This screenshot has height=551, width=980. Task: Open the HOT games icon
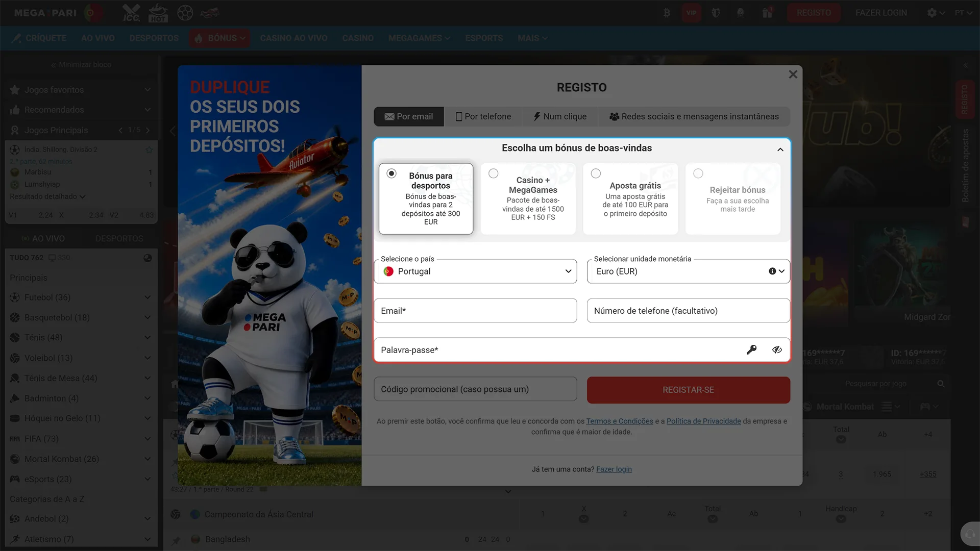pyautogui.click(x=158, y=13)
